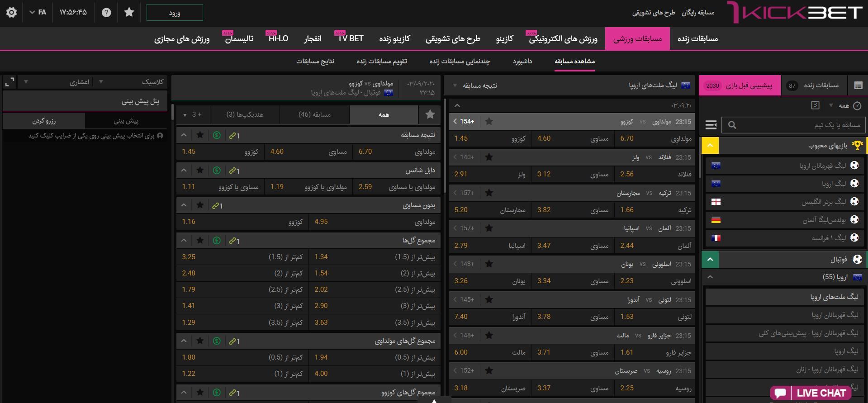
Task: Favorite the مولداوی vs کوزوو match star
Action: [489, 121]
